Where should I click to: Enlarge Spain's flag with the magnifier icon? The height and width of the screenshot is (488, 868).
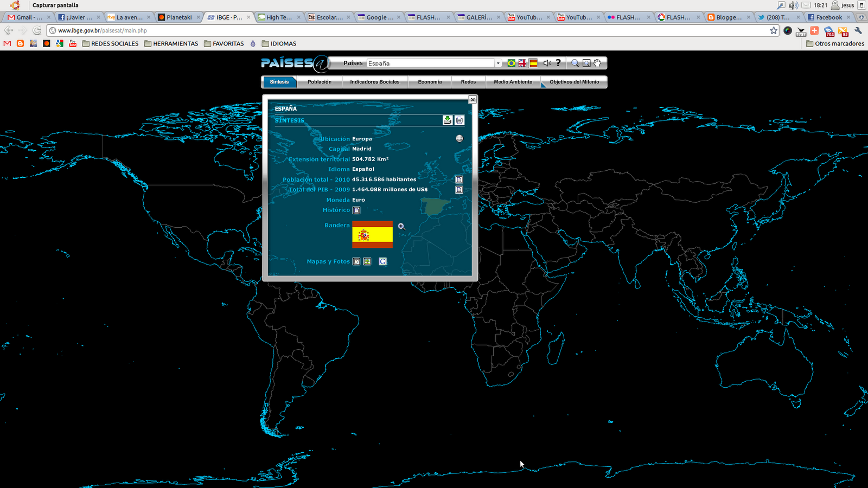[401, 227]
